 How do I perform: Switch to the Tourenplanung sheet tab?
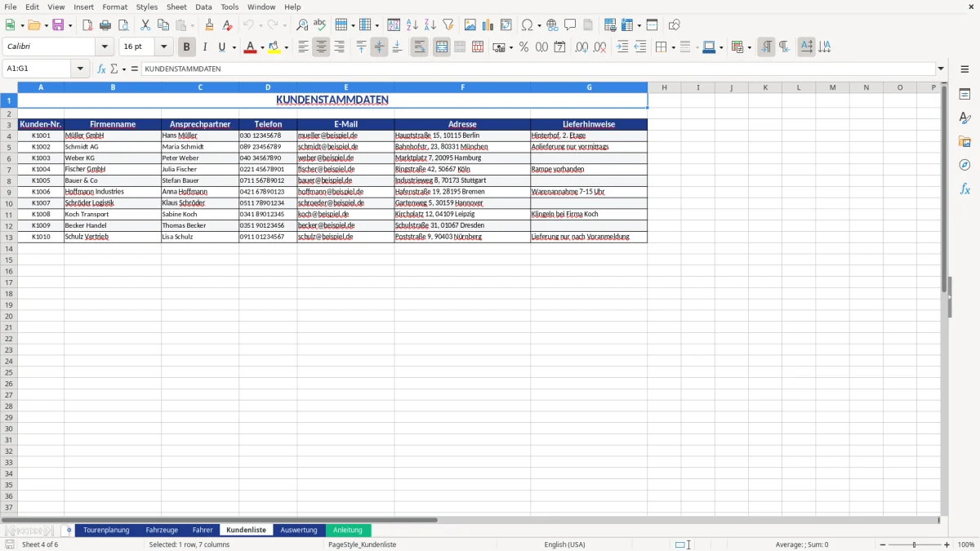click(106, 530)
